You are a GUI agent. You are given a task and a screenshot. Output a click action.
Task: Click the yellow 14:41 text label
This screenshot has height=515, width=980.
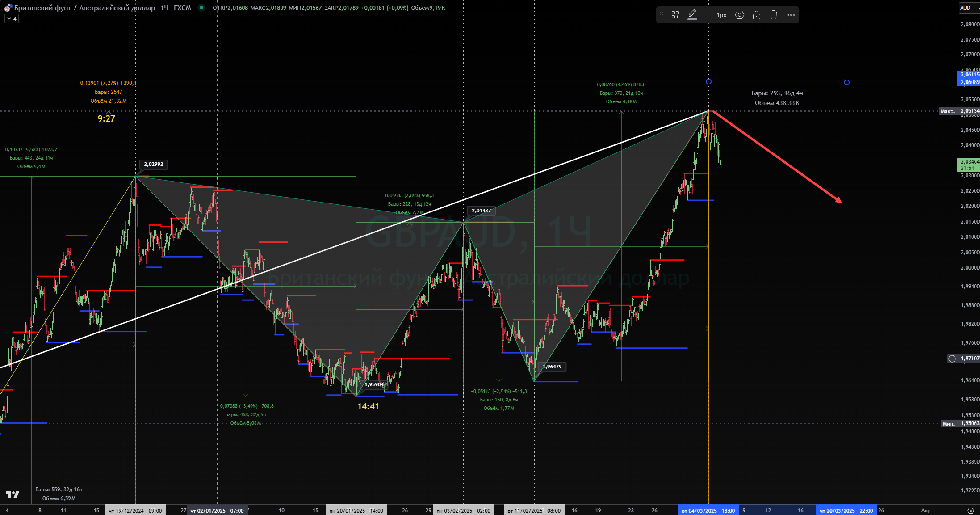tap(368, 406)
